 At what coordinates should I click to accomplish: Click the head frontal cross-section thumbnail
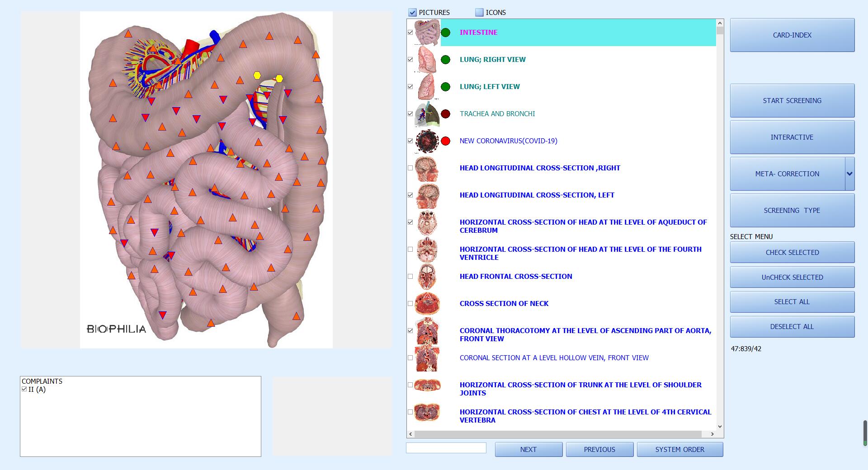pos(427,277)
